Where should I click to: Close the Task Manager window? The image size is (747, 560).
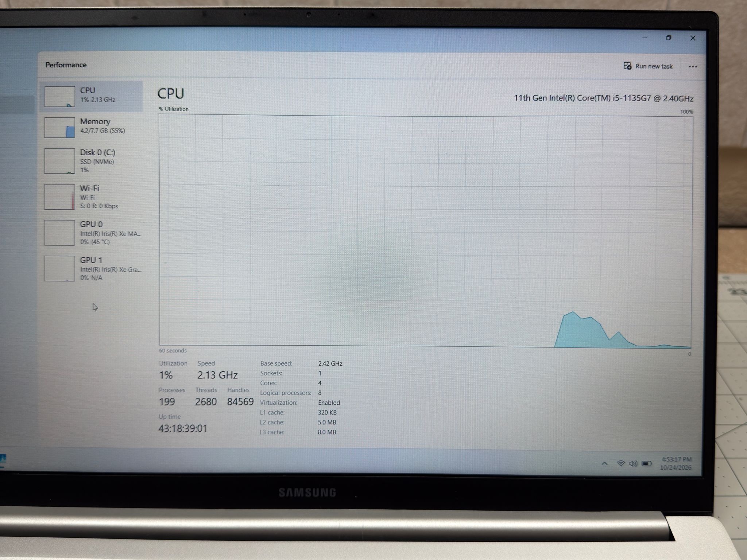point(693,38)
